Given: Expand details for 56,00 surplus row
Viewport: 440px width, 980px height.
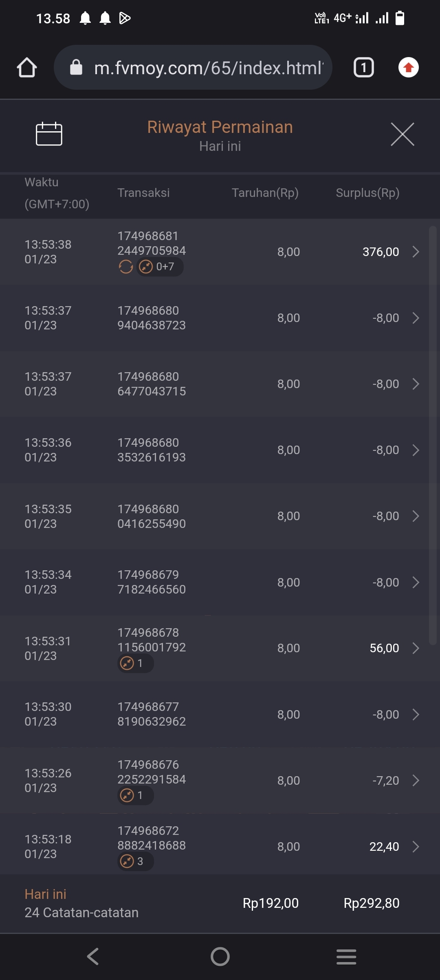Looking at the screenshot, I should [416, 648].
